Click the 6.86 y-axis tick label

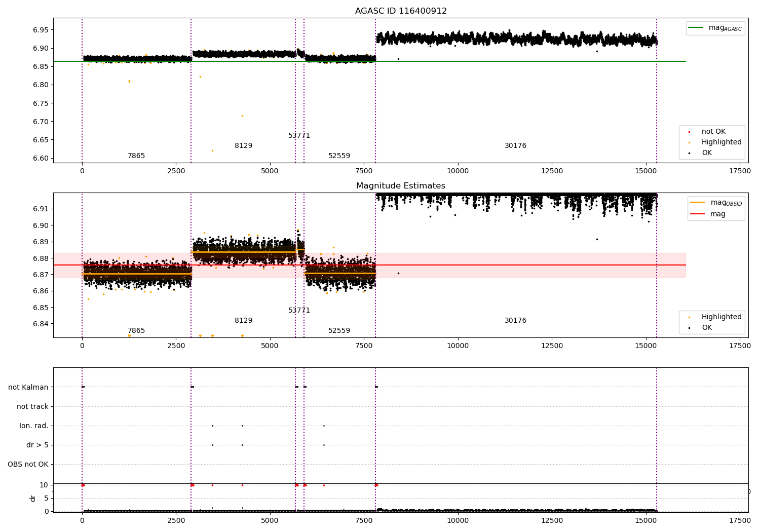click(x=41, y=291)
